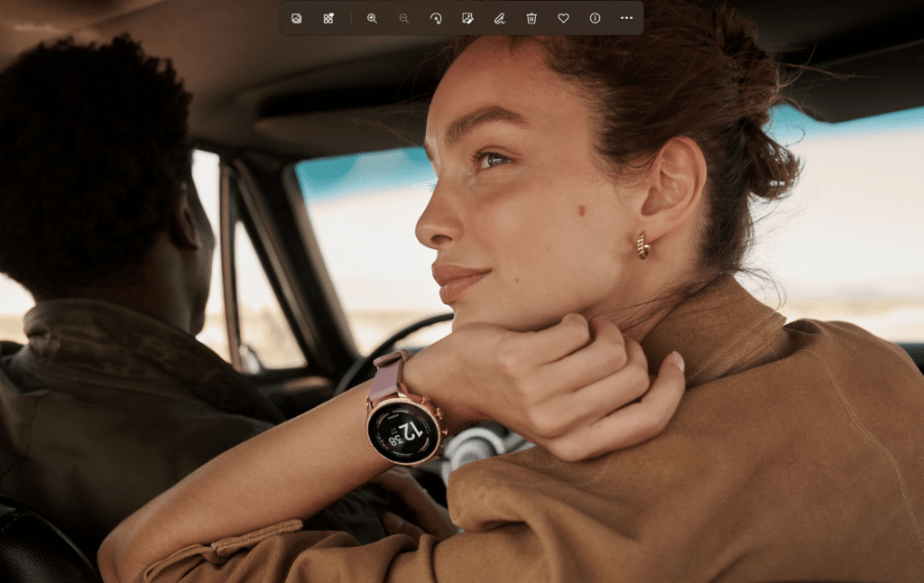Screen dimensions: 924x583
Task: Click the pink watch strap
Action: click(386, 375)
